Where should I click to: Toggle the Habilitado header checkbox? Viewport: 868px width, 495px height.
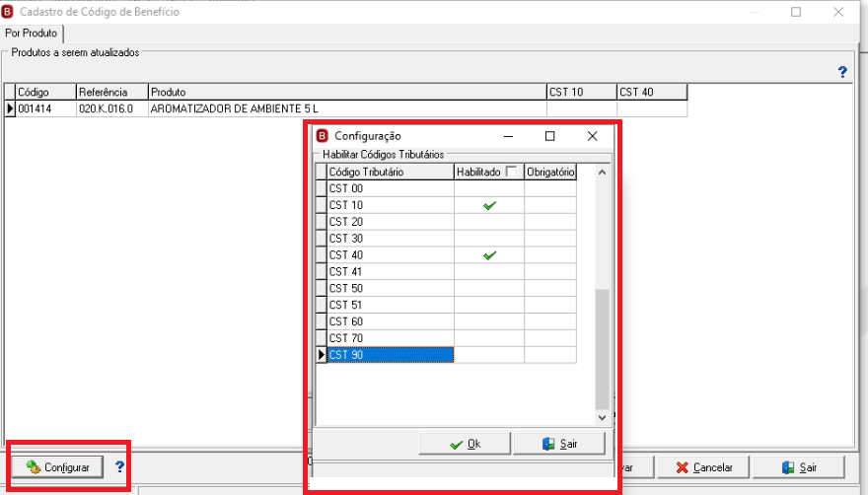pos(512,172)
